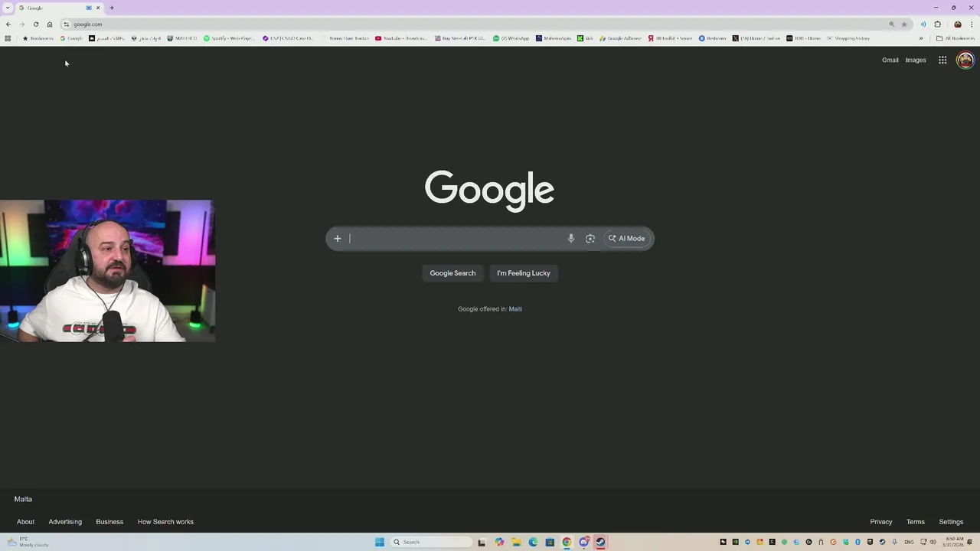
Task: Open site information icon in address bar
Action: tap(67, 24)
